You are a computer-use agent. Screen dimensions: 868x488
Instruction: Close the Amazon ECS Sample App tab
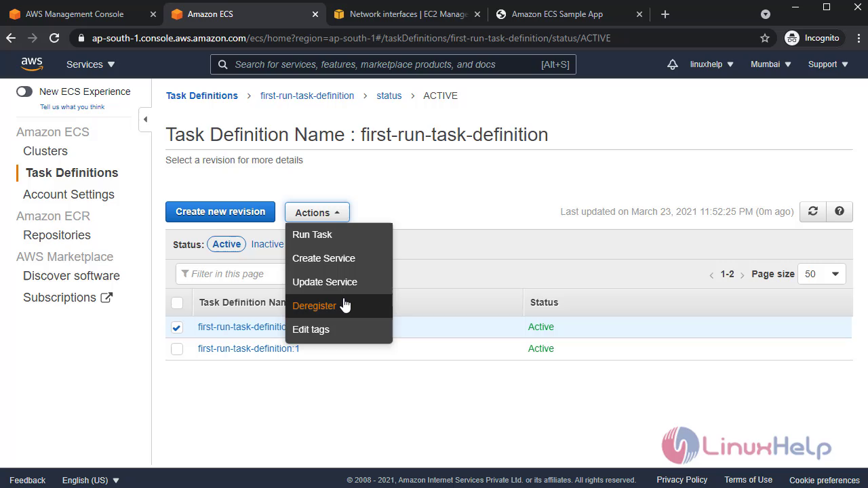click(x=640, y=14)
